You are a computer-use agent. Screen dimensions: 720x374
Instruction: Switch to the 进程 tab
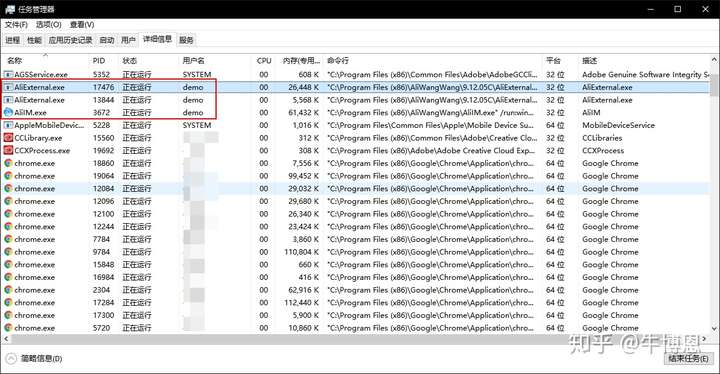point(12,40)
